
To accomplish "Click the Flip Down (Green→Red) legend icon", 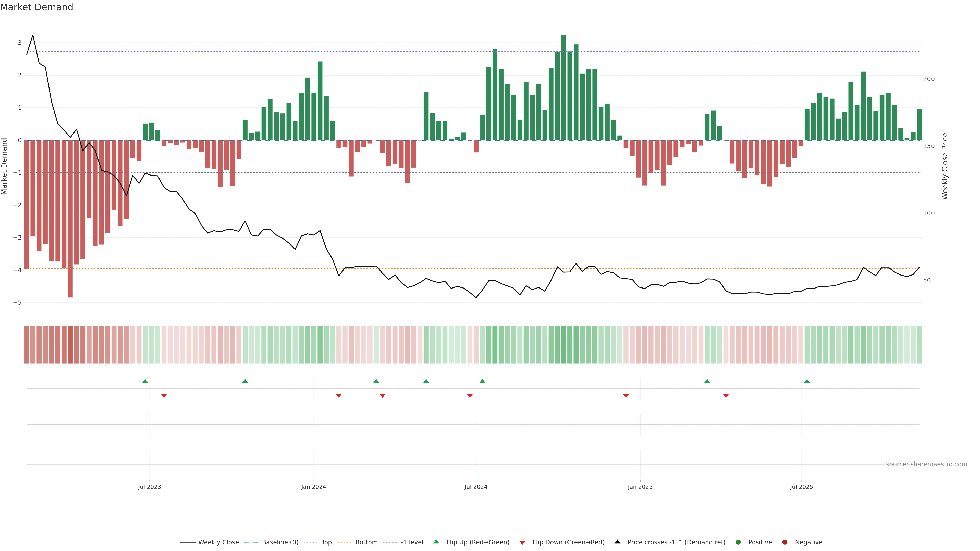I will pos(522,543).
